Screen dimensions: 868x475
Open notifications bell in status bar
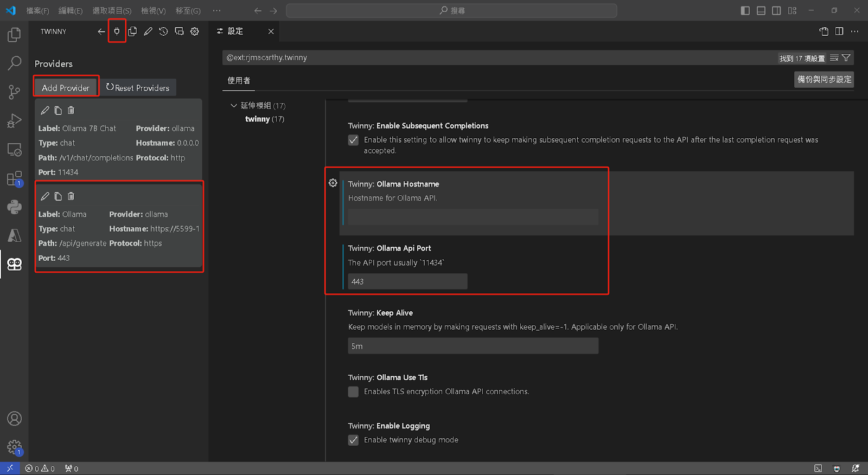point(856,468)
